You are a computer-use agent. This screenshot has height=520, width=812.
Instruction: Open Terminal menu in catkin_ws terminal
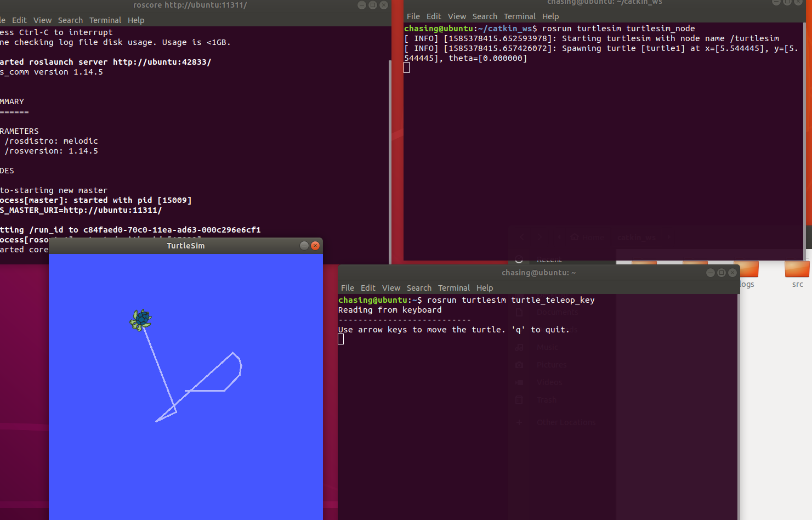click(520, 16)
